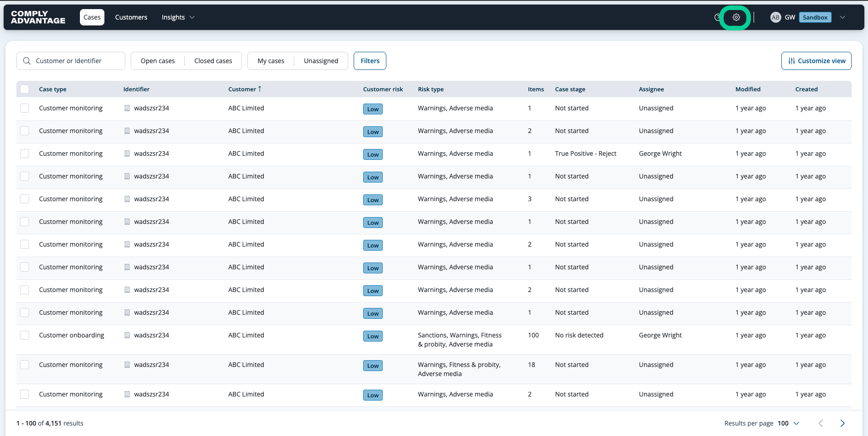
Task: Select the Open cases filter
Action: (x=158, y=61)
